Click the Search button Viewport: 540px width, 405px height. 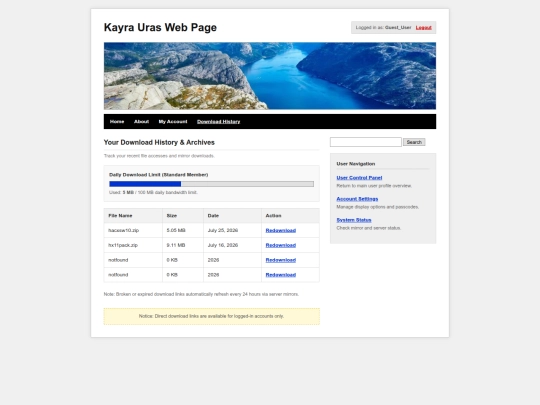pos(414,142)
